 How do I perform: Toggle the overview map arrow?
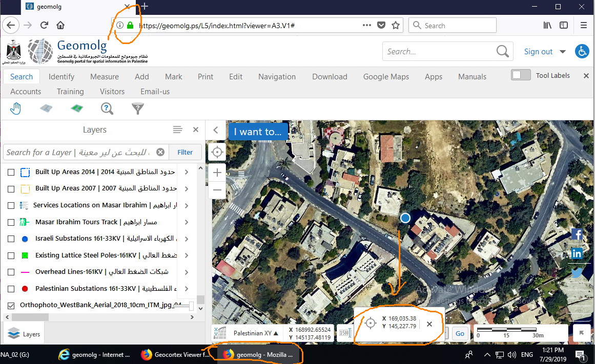click(581, 333)
